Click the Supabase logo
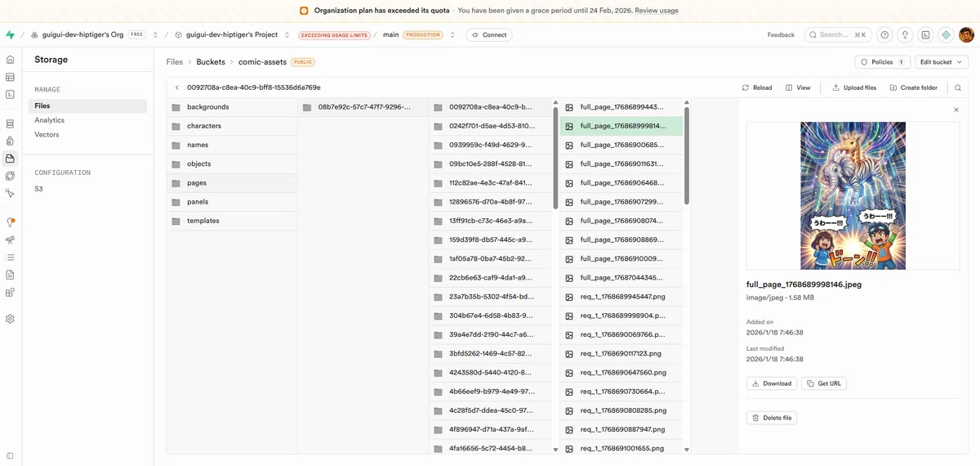Image resolution: width=980 pixels, height=466 pixels. pos(10,35)
